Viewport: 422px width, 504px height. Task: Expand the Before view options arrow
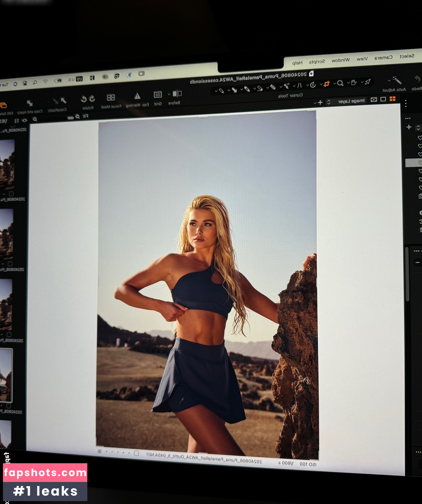(169, 94)
